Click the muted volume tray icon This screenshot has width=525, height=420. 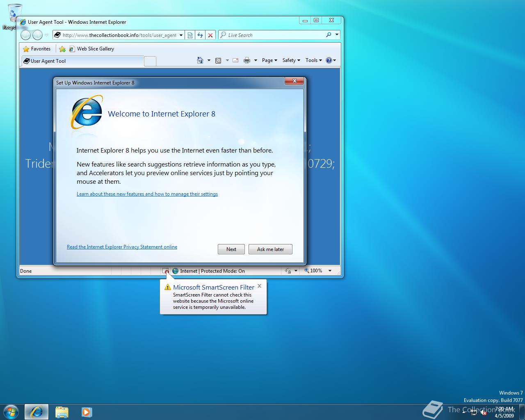pos(483,413)
